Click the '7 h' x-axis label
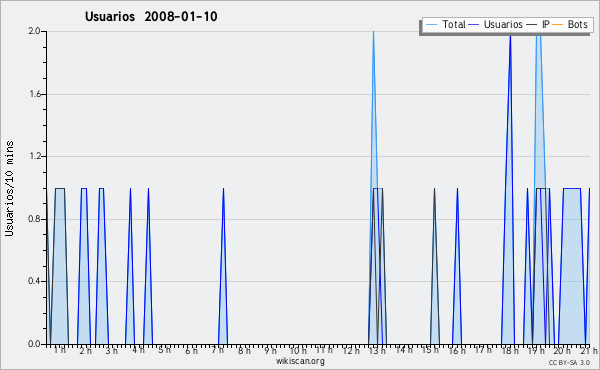Screen dimensions: 600x370 [218, 350]
